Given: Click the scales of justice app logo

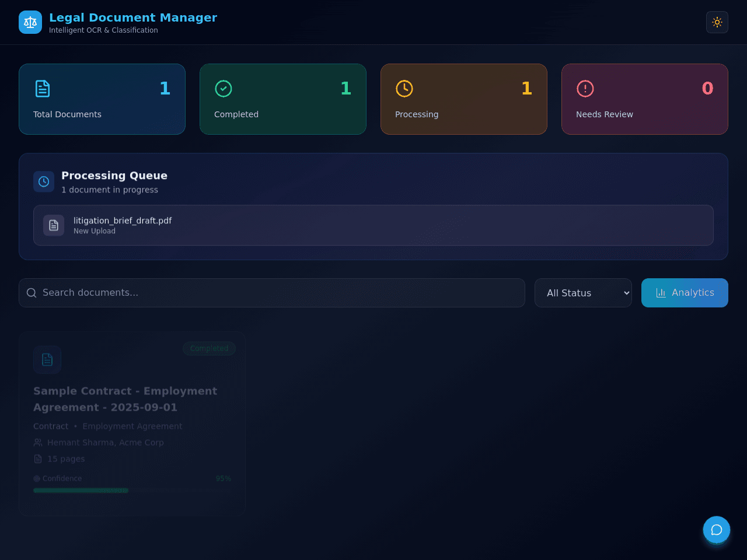Looking at the screenshot, I should pos(30,22).
